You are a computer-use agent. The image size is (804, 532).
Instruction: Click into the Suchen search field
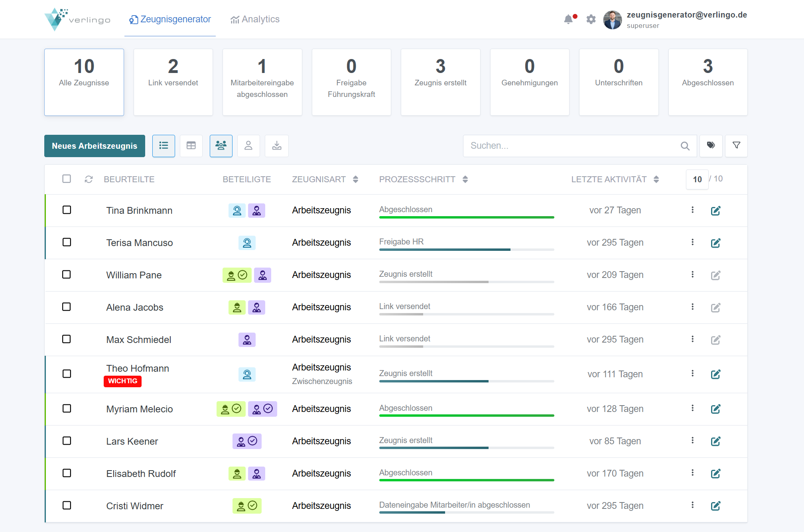[570, 146]
